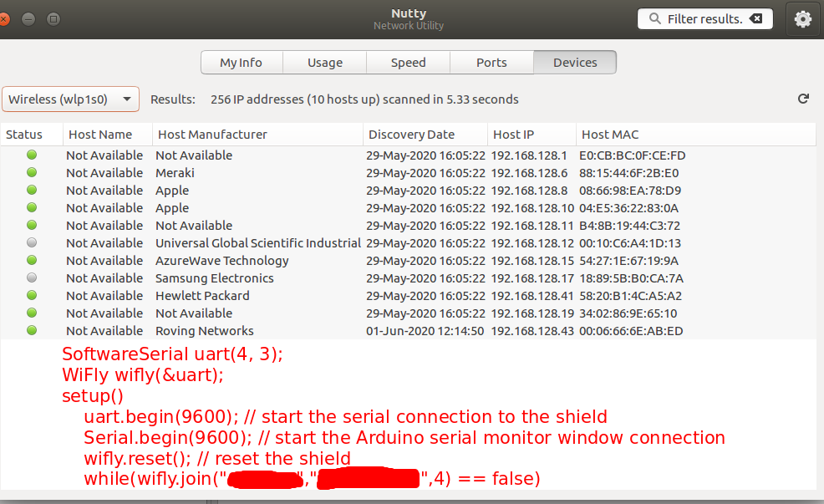The width and height of the screenshot is (824, 504).
Task: Click green status dot for Meraki host
Action: 33,173
